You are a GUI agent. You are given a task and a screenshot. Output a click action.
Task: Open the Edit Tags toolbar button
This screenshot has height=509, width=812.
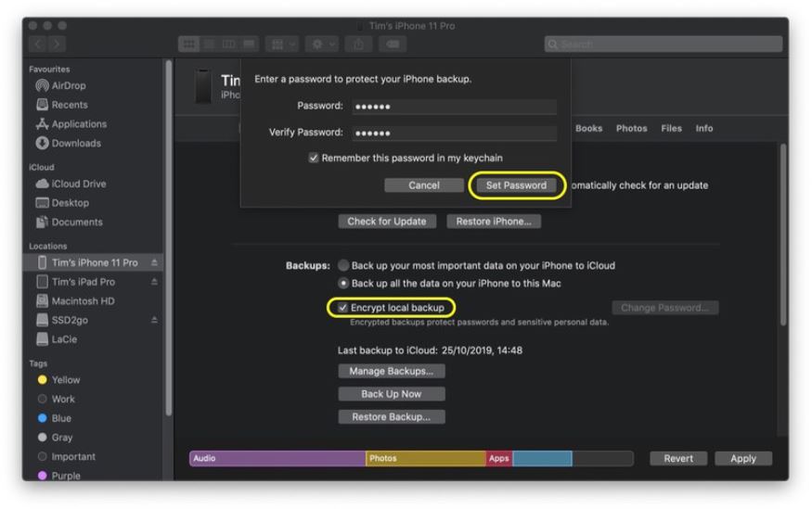coord(393,44)
